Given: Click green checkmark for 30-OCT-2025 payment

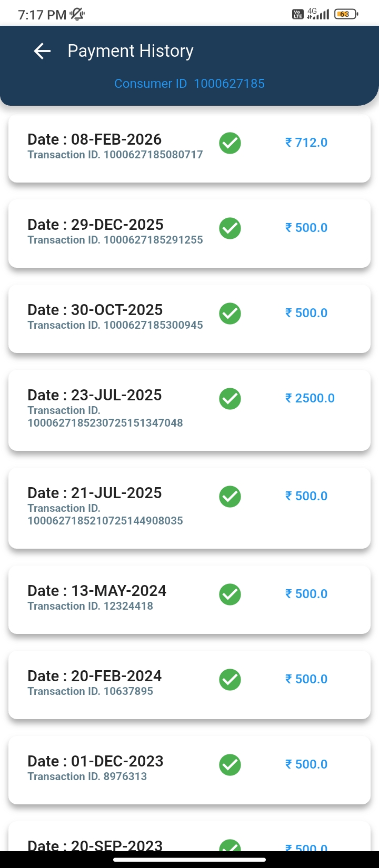Looking at the screenshot, I should [230, 314].
